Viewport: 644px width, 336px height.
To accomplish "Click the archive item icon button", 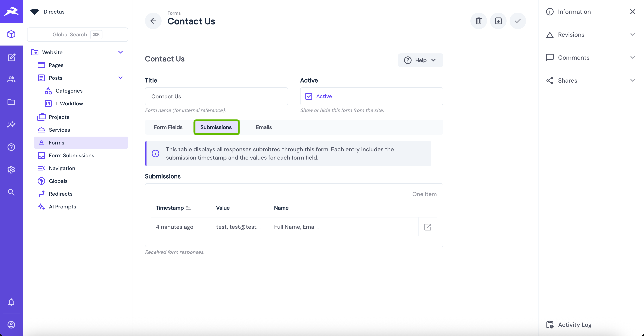I will [498, 21].
